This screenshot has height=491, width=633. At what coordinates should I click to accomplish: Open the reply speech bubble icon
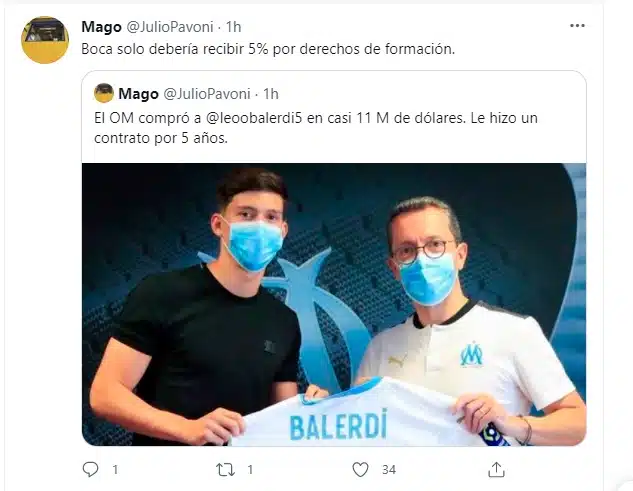pos(90,469)
